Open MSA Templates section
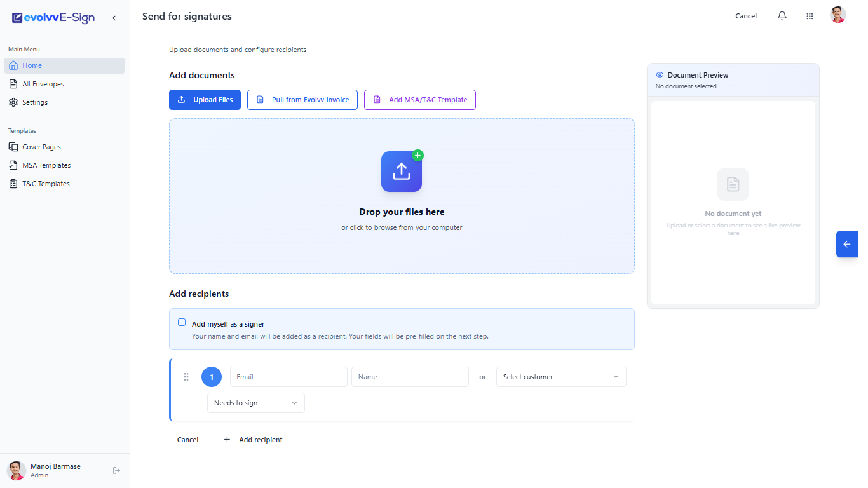 pyautogui.click(x=64, y=165)
